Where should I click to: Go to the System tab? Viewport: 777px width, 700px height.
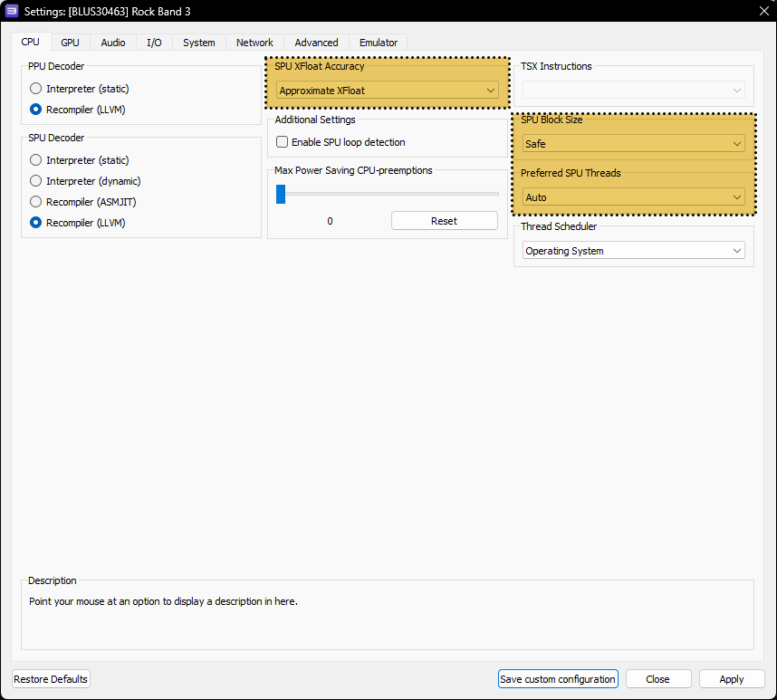[198, 43]
